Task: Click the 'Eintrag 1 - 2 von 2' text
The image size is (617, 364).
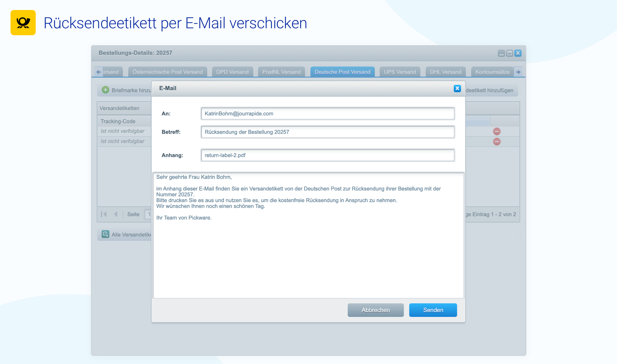Action: point(494,214)
